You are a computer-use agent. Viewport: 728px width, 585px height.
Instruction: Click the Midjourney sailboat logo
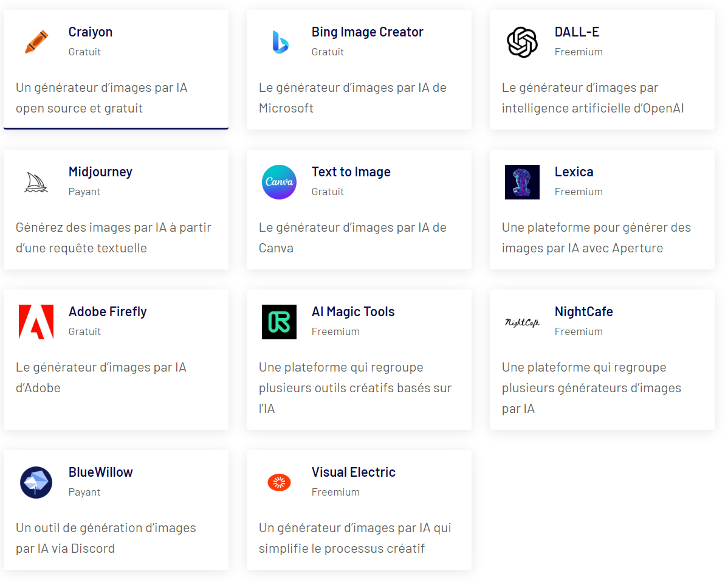[36, 182]
